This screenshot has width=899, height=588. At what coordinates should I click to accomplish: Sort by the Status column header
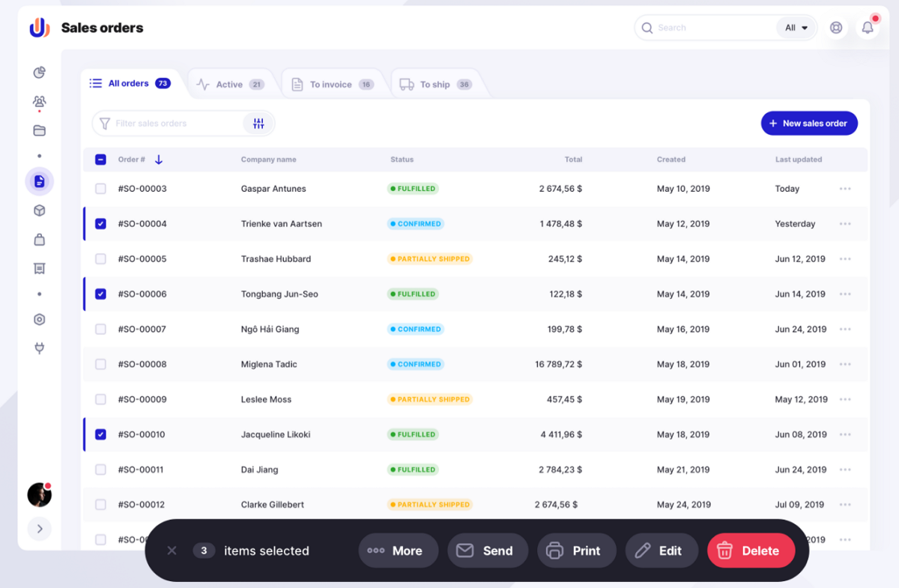pos(402,160)
